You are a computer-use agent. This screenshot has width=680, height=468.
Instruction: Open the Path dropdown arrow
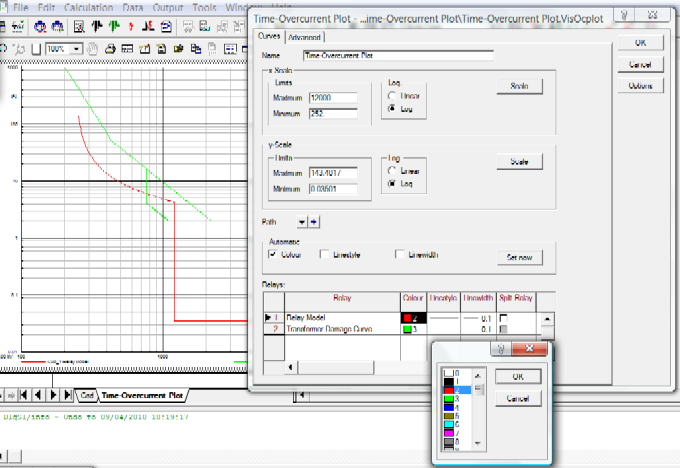pos(301,222)
